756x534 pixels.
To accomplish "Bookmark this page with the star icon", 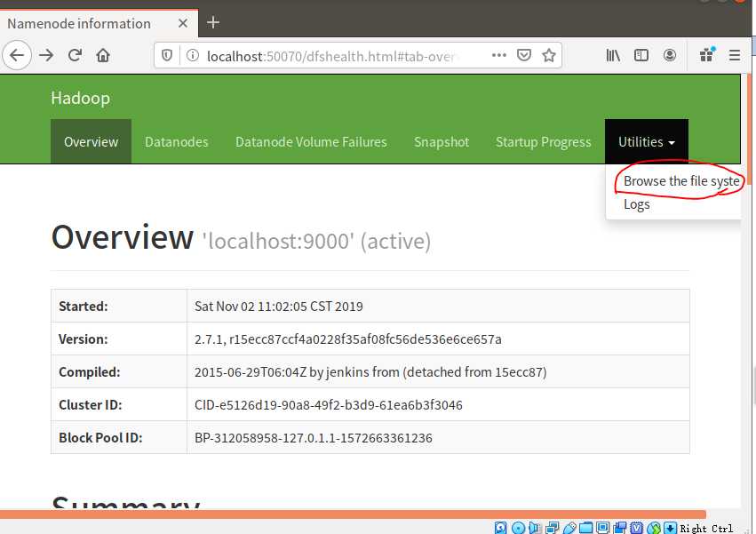I will click(x=549, y=55).
